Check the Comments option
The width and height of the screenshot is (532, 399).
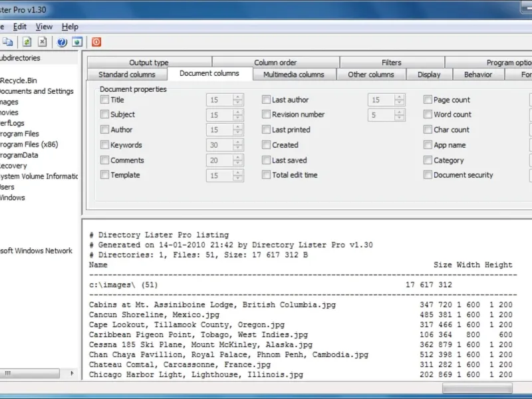coord(104,160)
